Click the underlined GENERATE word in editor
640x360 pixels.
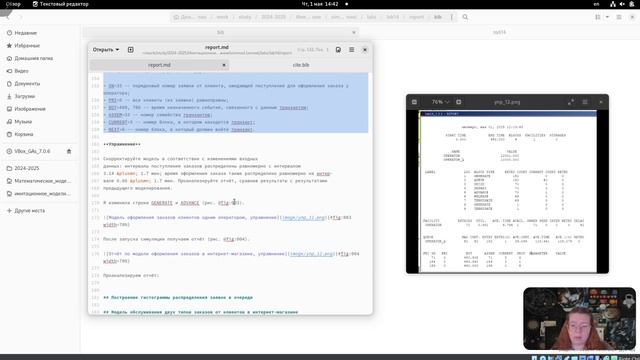coord(162,203)
